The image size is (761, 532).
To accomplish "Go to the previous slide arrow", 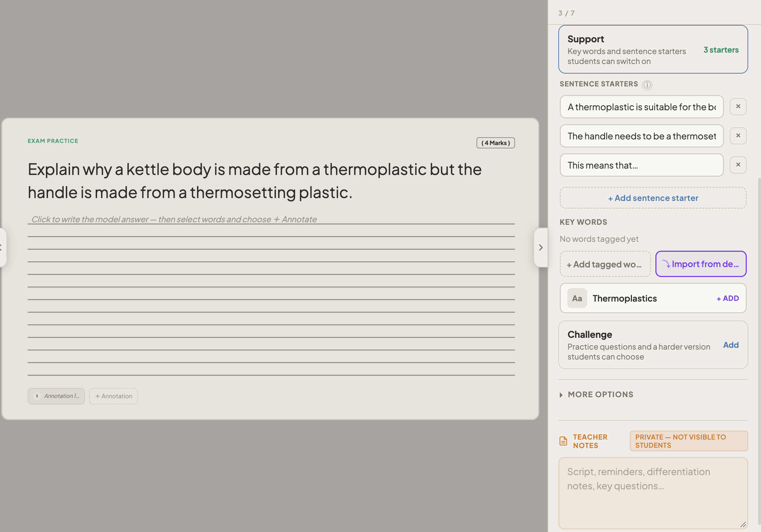I will click(x=2, y=247).
